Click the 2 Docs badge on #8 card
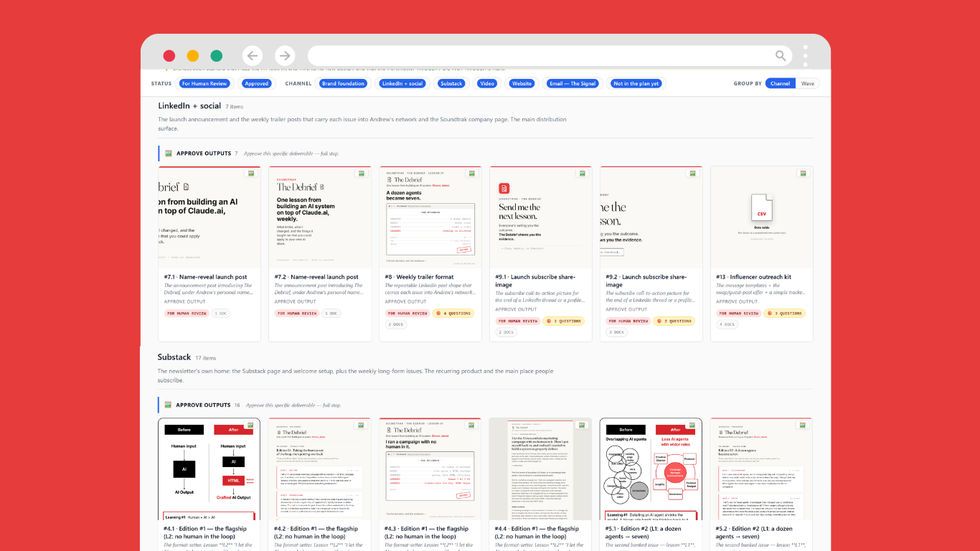980x551 pixels. 396,324
